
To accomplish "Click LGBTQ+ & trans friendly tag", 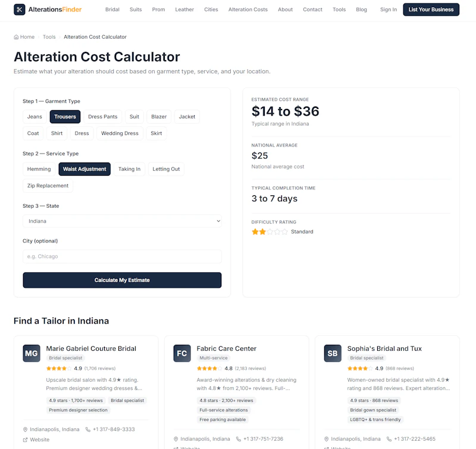I will [375, 420].
